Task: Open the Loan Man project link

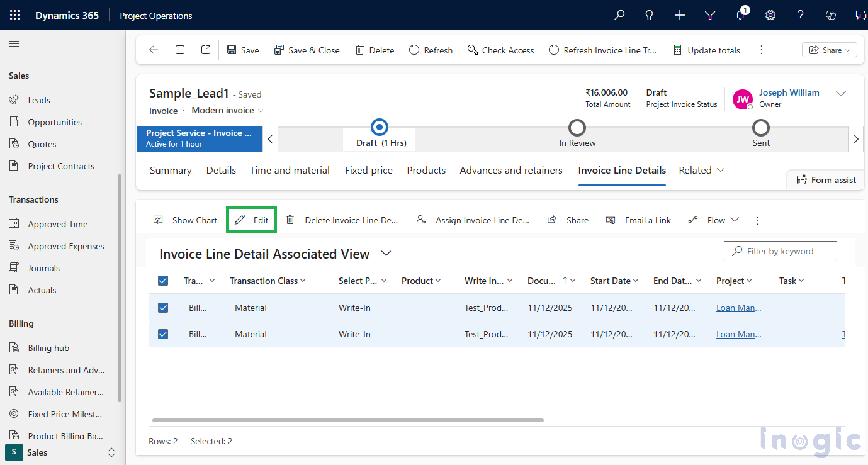Action: pyautogui.click(x=738, y=308)
